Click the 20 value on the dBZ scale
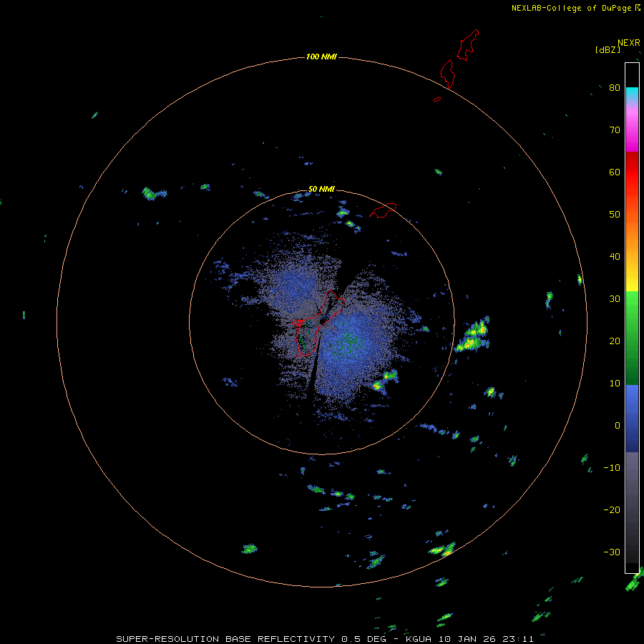 pyautogui.click(x=615, y=341)
